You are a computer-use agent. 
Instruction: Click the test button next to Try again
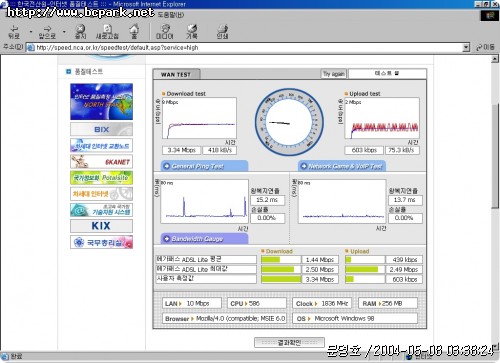[x=387, y=73]
